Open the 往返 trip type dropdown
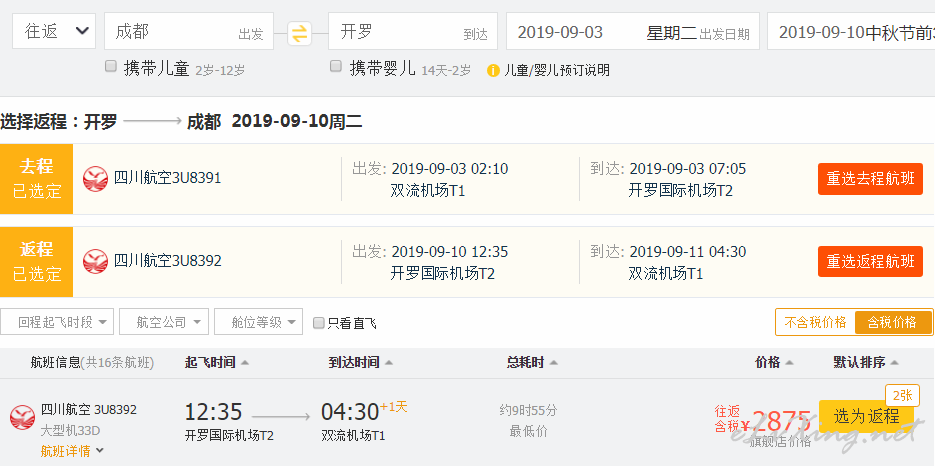 [x=54, y=31]
